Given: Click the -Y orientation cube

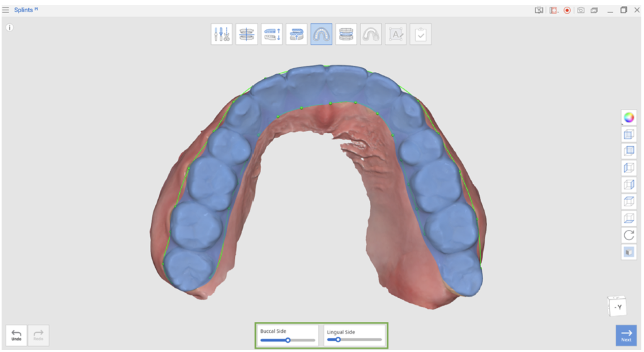Looking at the screenshot, I should (617, 306).
